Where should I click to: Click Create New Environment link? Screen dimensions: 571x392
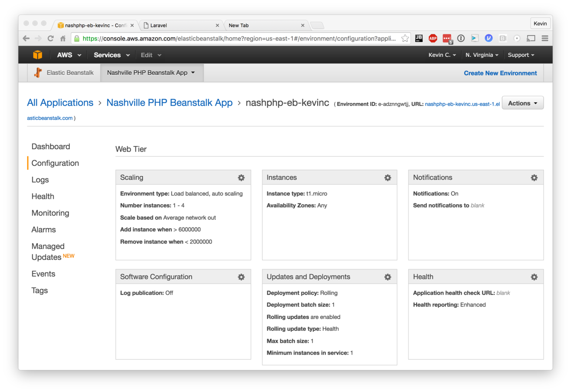500,73
